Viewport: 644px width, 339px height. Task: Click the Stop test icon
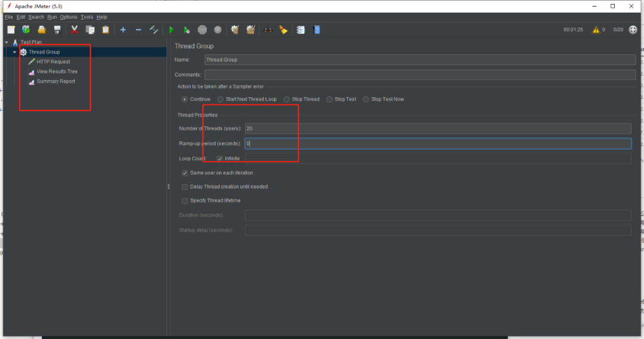(x=202, y=30)
